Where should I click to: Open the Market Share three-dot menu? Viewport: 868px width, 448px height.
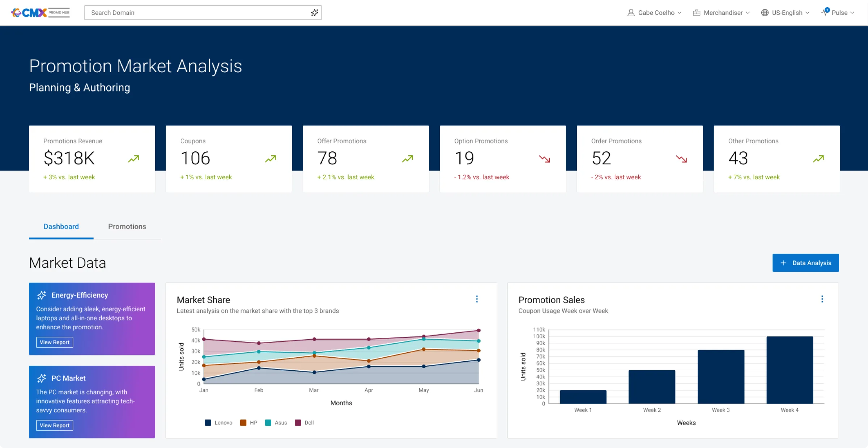[x=477, y=299]
